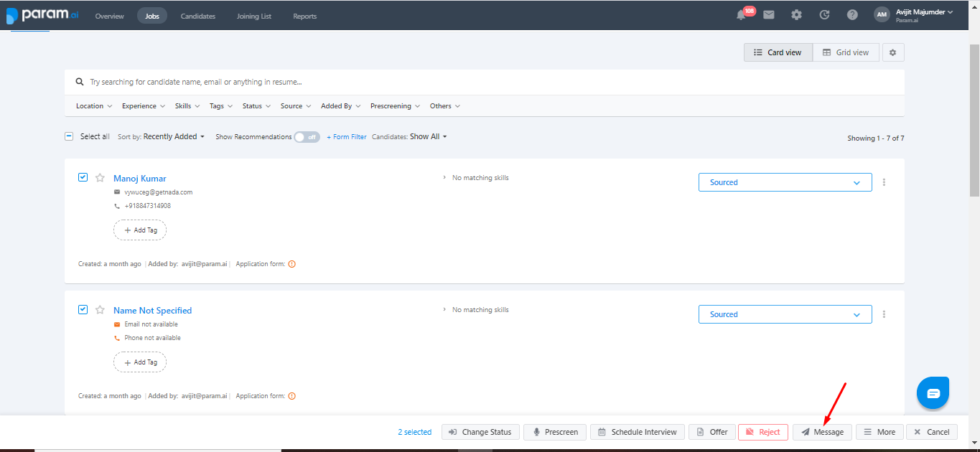Focus the candidate search field
This screenshot has width=980, height=452.
pyautogui.click(x=485, y=83)
